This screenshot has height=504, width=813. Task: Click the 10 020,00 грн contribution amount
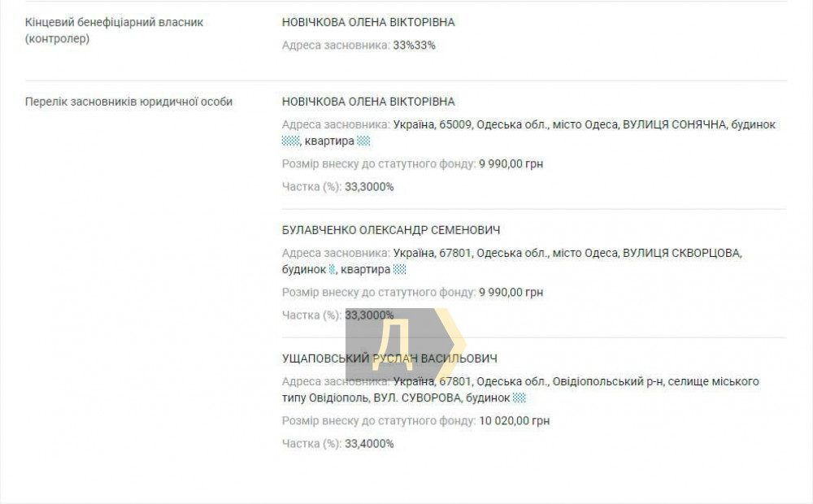tap(514, 422)
